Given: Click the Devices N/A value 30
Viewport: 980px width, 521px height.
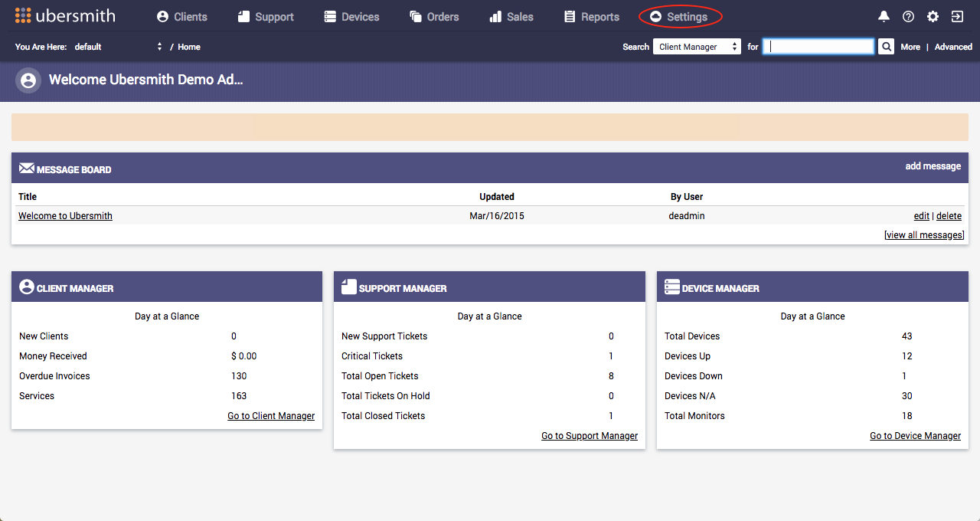Looking at the screenshot, I should point(907,396).
